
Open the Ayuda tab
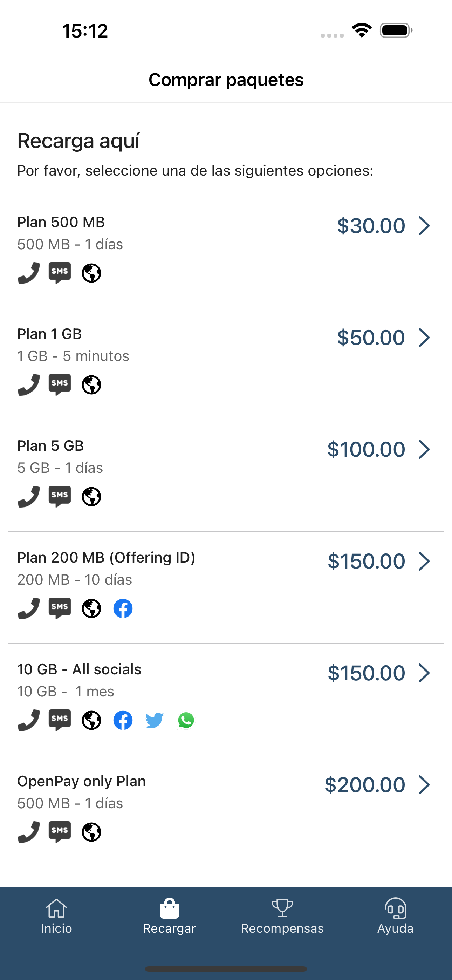(x=395, y=916)
